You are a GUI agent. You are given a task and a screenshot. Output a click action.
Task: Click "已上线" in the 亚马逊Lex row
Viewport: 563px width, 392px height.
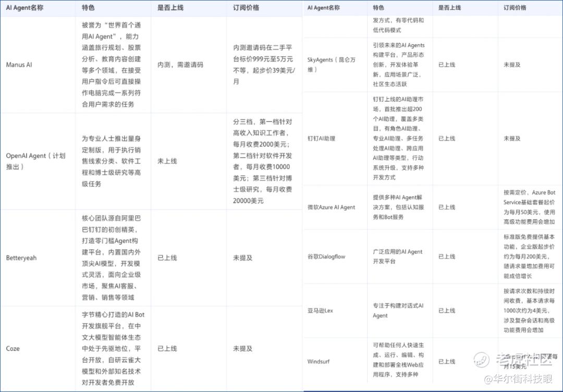447,311
